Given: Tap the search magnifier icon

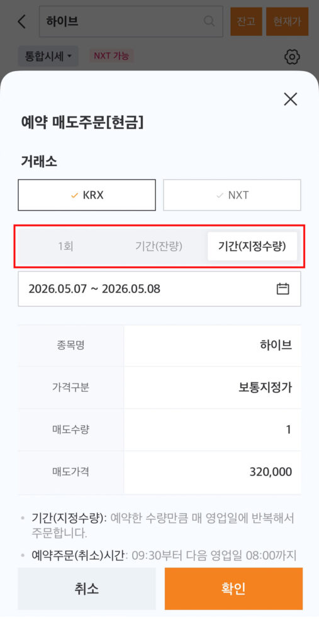Looking at the screenshot, I should tap(209, 21).
